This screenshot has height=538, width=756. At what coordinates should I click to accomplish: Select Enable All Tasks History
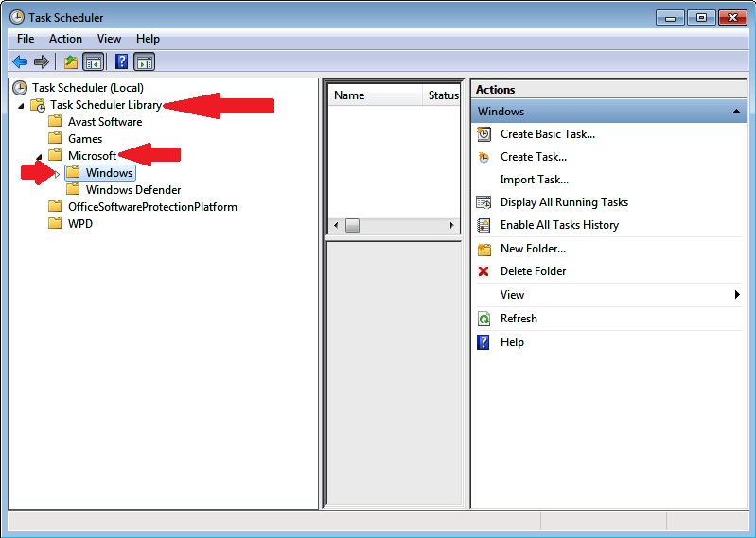point(559,225)
